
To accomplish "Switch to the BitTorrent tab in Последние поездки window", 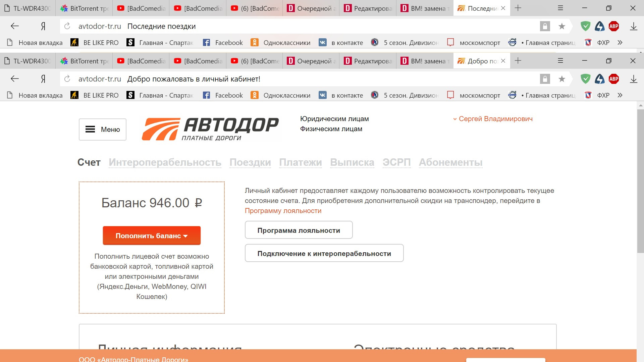I will coord(84,8).
